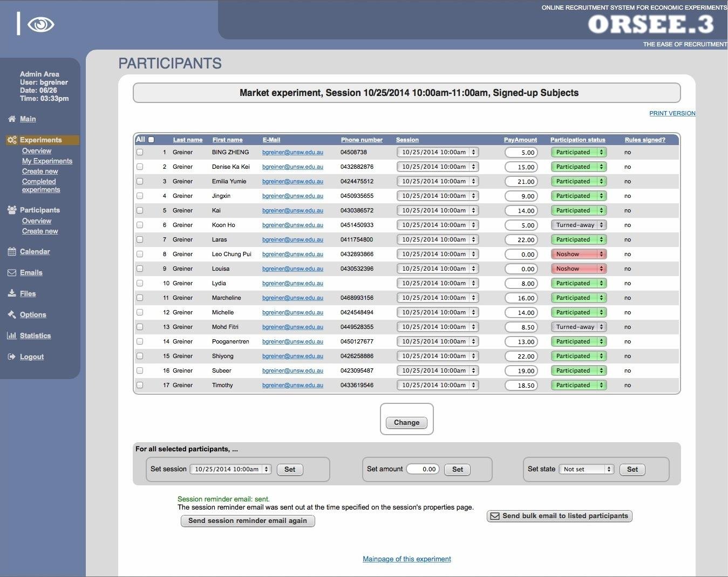Open Participants Overview in the sidebar
Viewport: 728px width, 577px height.
(x=37, y=221)
